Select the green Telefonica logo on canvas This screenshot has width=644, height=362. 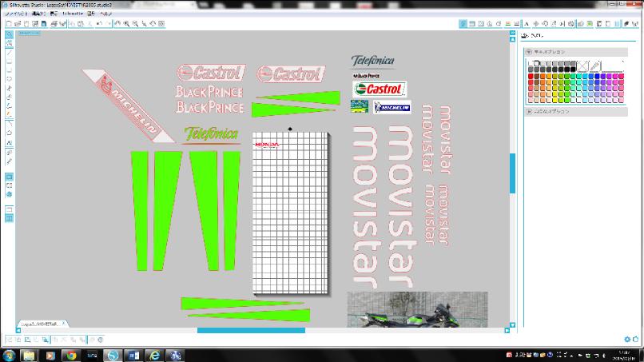tap(211, 135)
